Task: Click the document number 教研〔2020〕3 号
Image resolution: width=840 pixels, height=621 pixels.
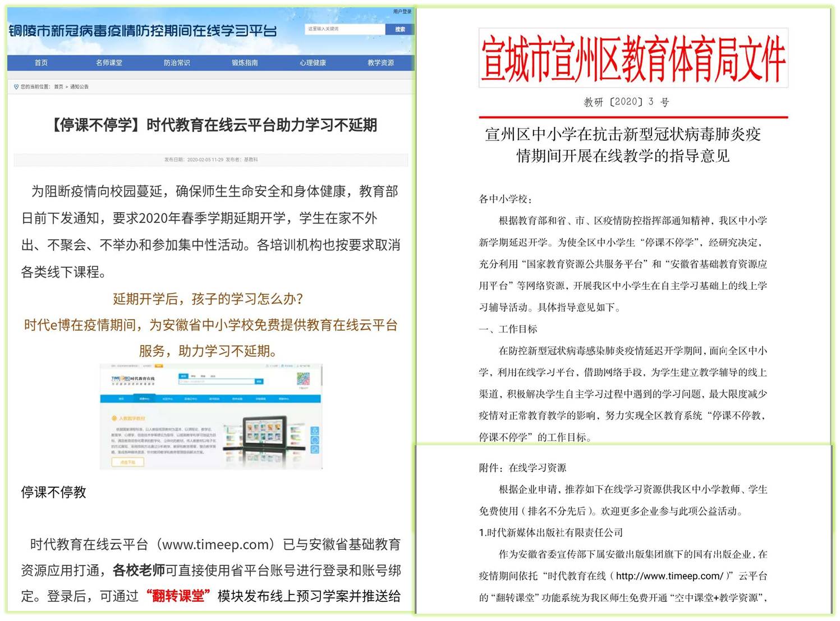Action: (627, 102)
